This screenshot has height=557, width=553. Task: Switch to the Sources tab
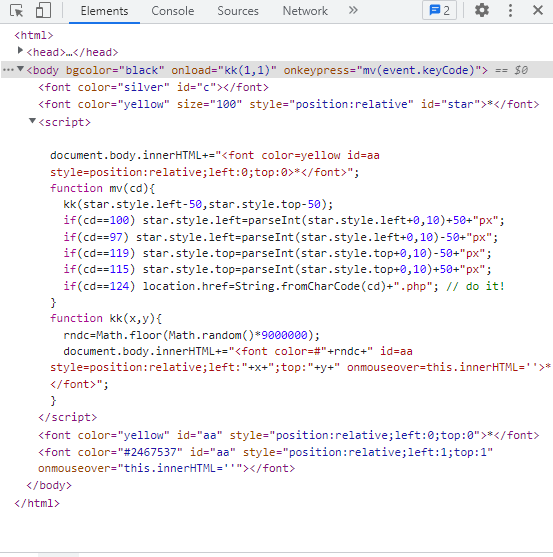[238, 11]
